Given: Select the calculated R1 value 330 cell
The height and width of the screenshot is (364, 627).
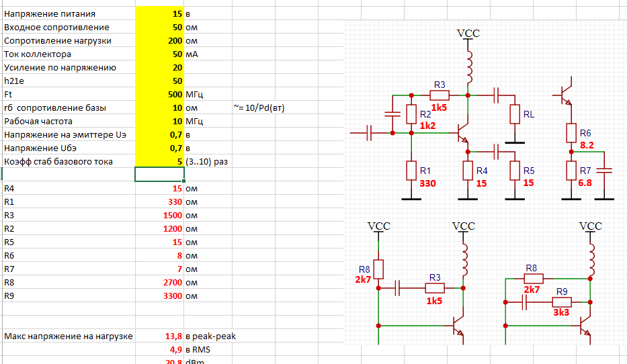Looking at the screenshot, I should pyautogui.click(x=159, y=201).
